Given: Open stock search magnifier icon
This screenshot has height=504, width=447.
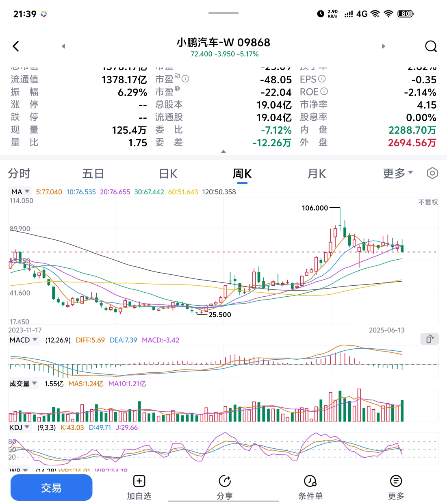Looking at the screenshot, I should (x=431, y=46).
